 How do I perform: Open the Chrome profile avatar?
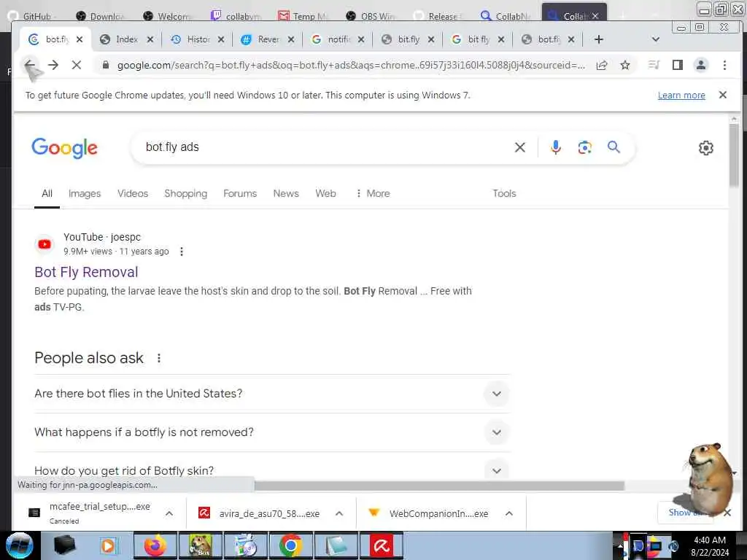coord(701,65)
